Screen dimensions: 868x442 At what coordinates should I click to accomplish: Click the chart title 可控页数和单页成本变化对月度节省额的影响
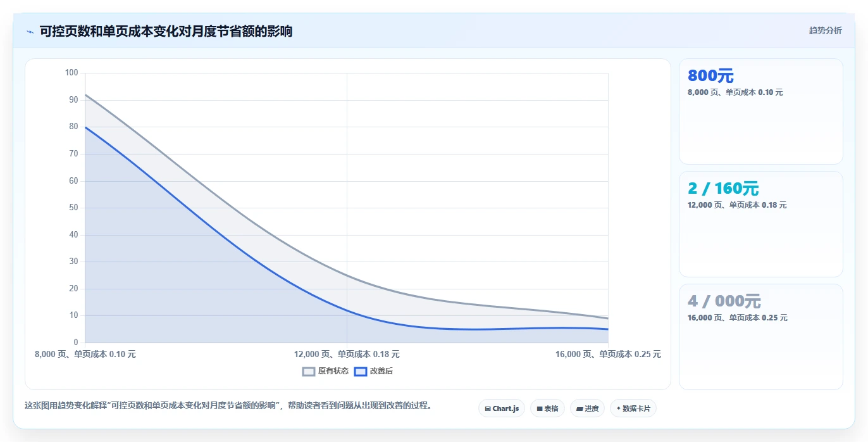click(166, 31)
